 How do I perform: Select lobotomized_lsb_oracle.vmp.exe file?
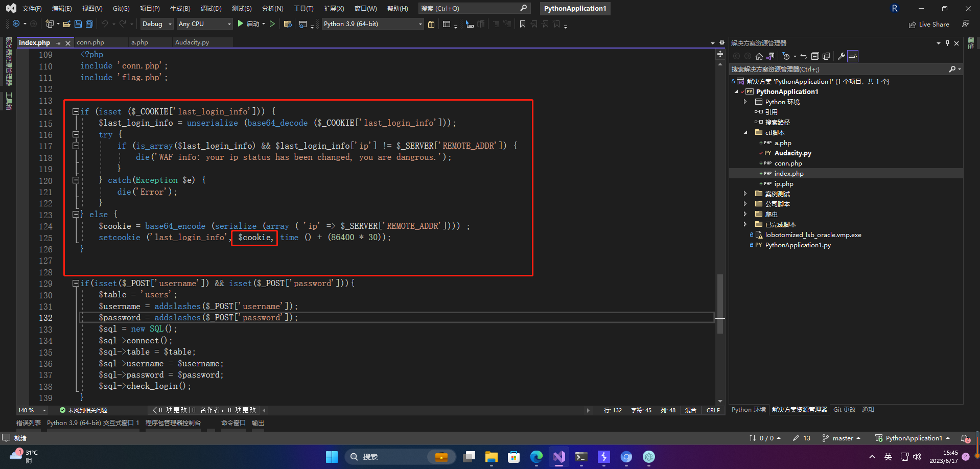click(x=813, y=235)
